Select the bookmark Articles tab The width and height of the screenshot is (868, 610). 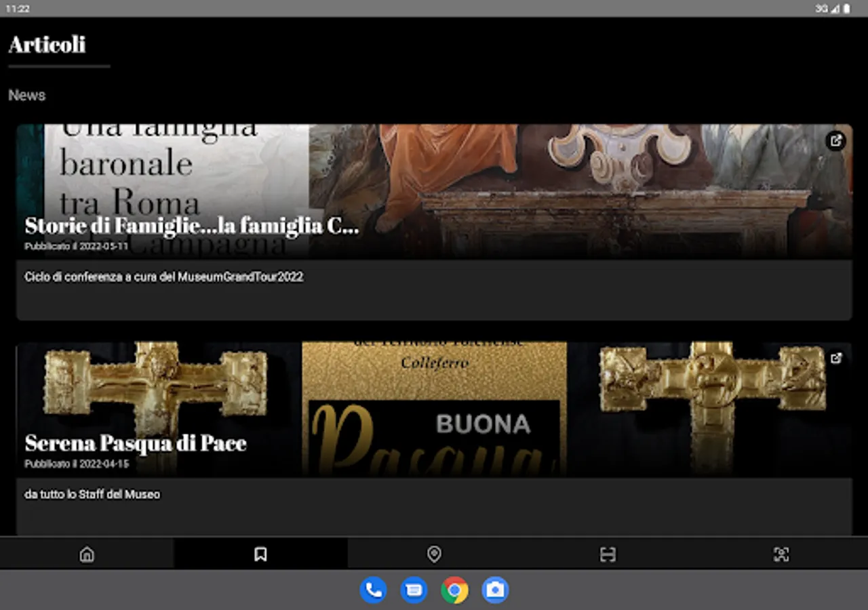(260, 554)
